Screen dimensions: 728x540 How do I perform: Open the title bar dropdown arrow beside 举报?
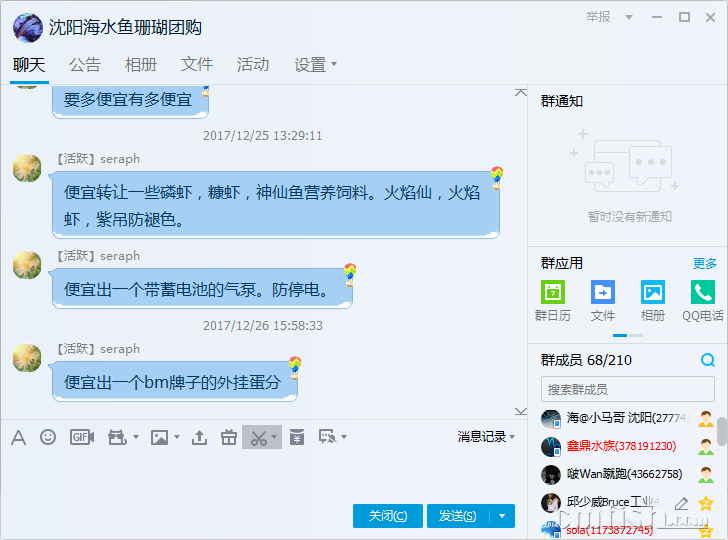click(629, 18)
